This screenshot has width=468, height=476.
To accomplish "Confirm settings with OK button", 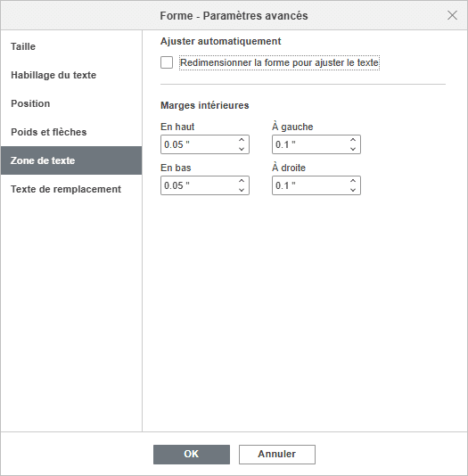I will (192, 455).
